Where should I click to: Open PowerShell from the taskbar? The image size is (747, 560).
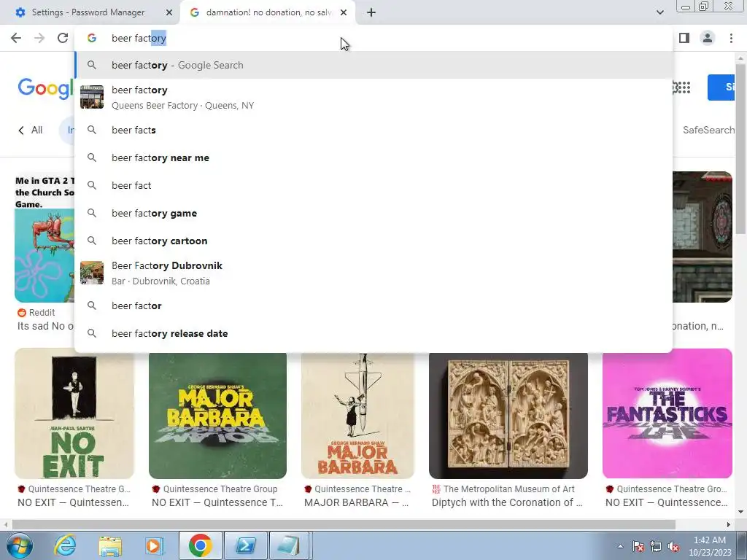(x=245, y=545)
